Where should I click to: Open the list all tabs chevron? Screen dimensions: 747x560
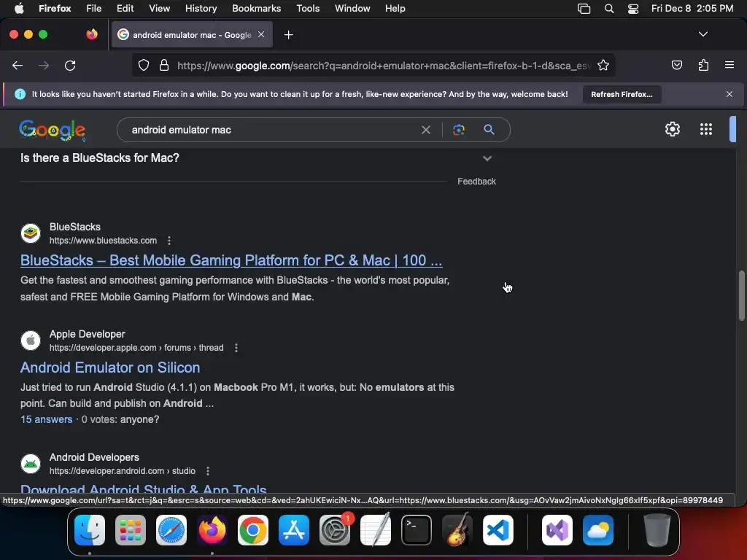coord(703,34)
